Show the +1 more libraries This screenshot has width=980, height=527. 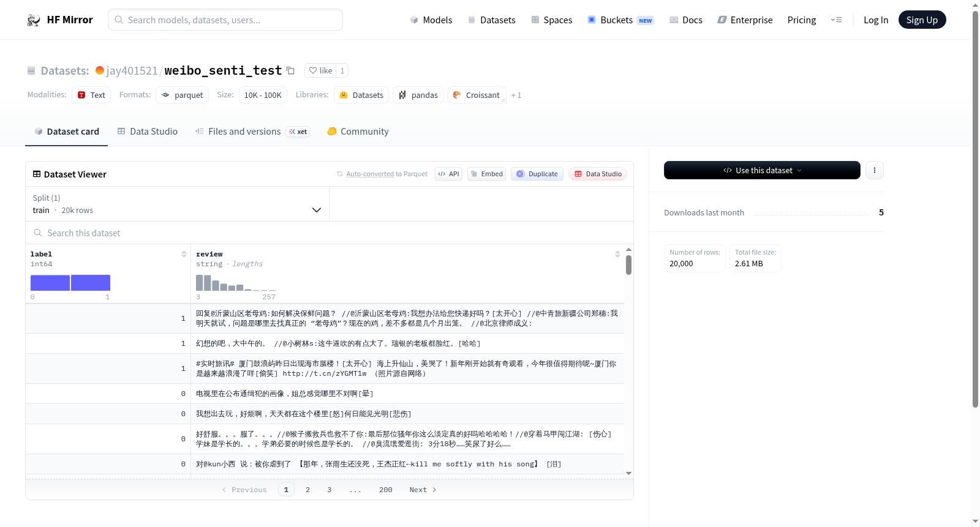(516, 95)
